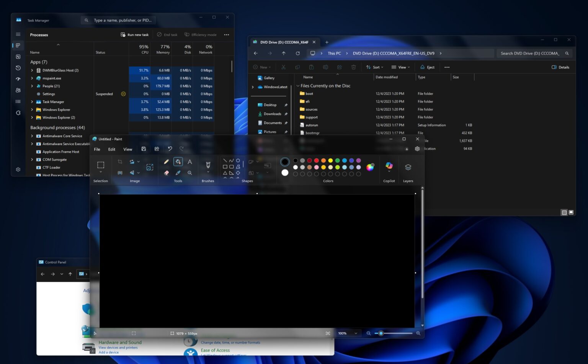Select the Text tool in Paint
588x364 pixels.
tap(189, 162)
